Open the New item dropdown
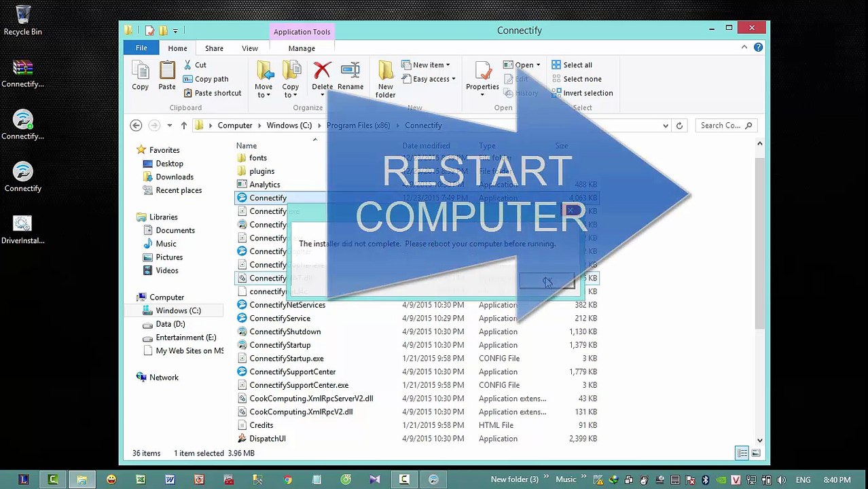Viewport: 868px width, 489px height. [x=426, y=65]
